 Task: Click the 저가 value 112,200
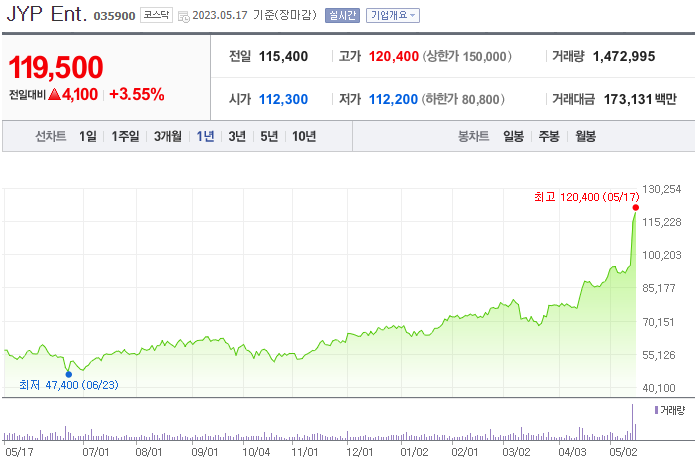click(x=394, y=99)
